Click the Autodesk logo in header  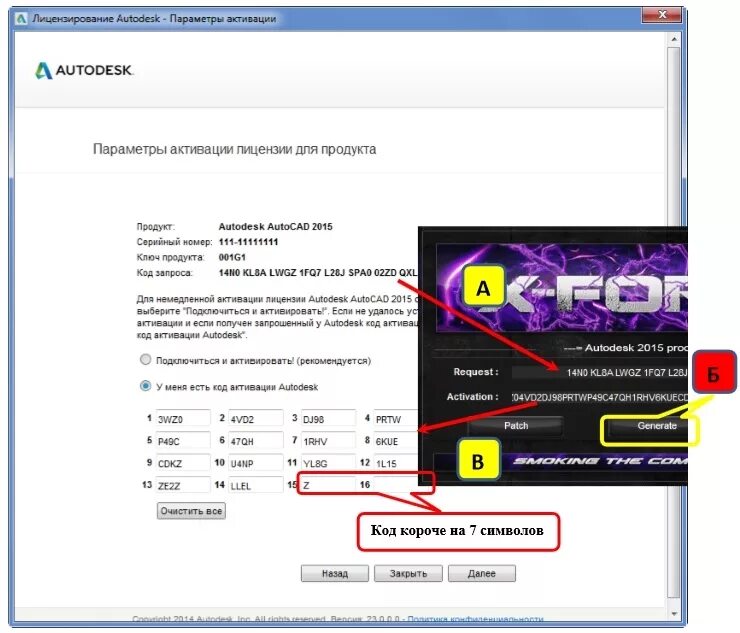(84, 70)
